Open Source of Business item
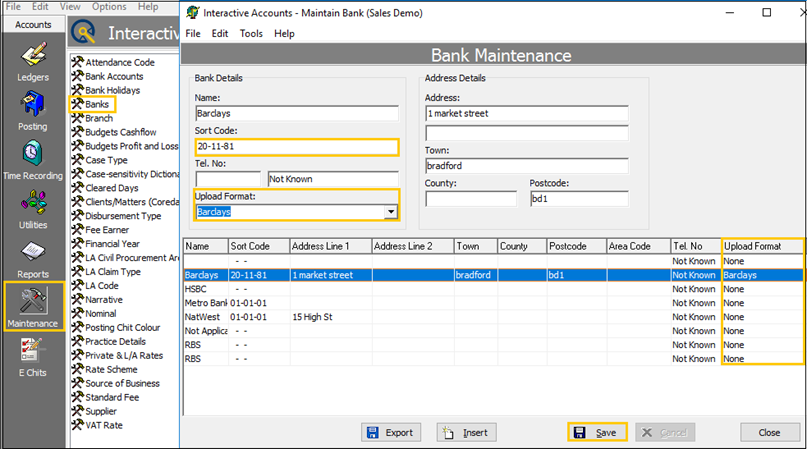807x449 pixels. pos(122,383)
